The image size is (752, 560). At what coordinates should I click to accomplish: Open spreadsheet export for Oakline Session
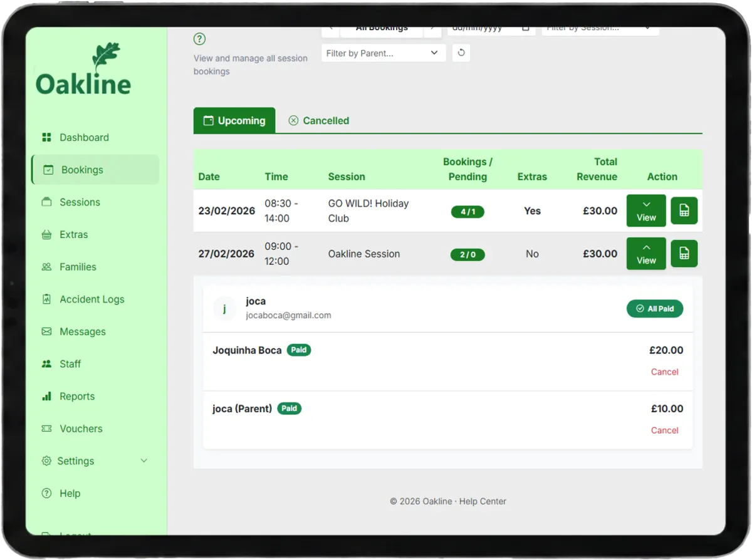coord(684,254)
